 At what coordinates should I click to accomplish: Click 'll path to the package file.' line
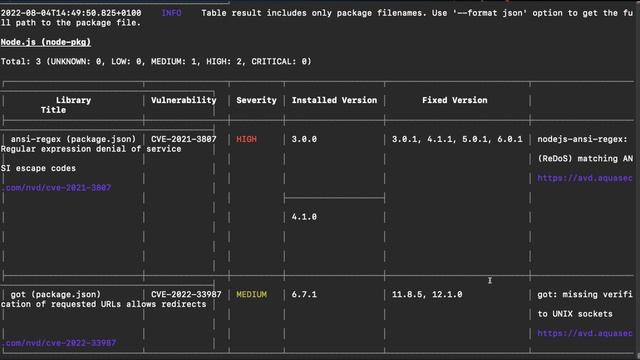71,23
